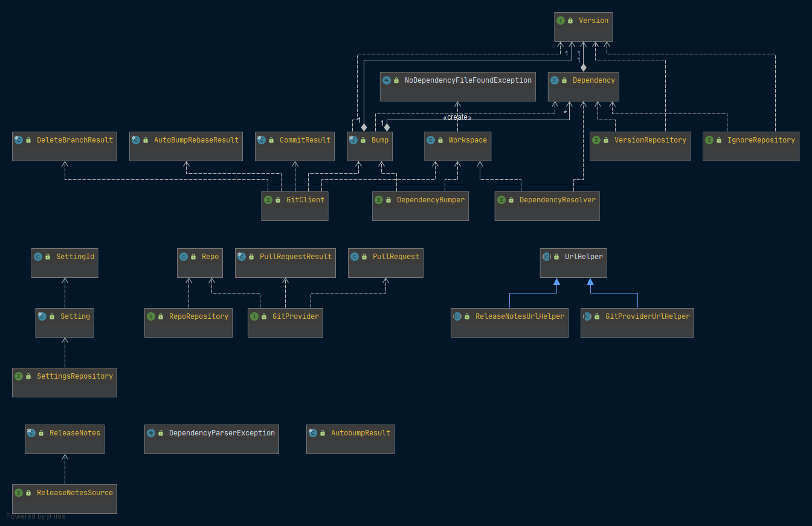Select the text label "RepoRepository"
812x526 pixels.
(x=199, y=316)
